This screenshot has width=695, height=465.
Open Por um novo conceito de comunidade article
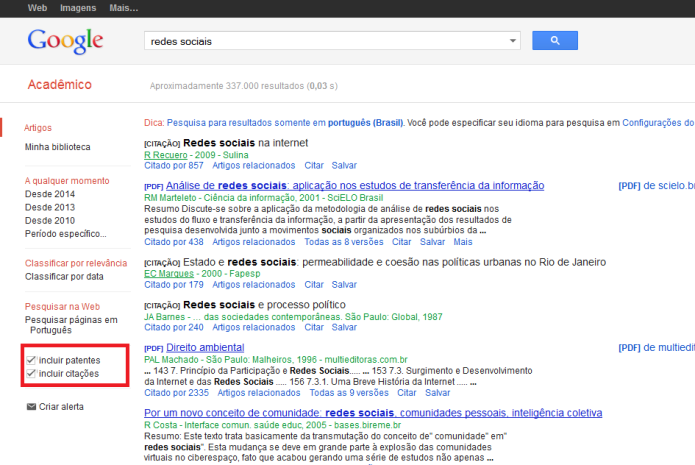[x=373, y=413]
